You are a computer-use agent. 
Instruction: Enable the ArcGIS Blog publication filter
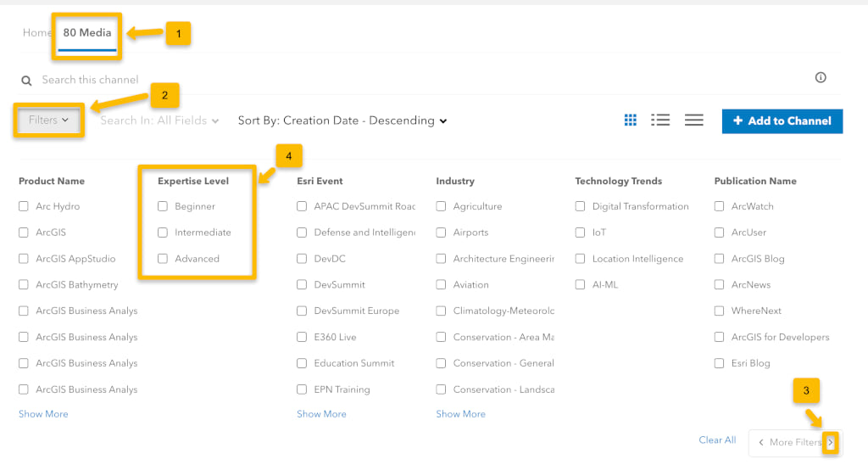click(720, 259)
